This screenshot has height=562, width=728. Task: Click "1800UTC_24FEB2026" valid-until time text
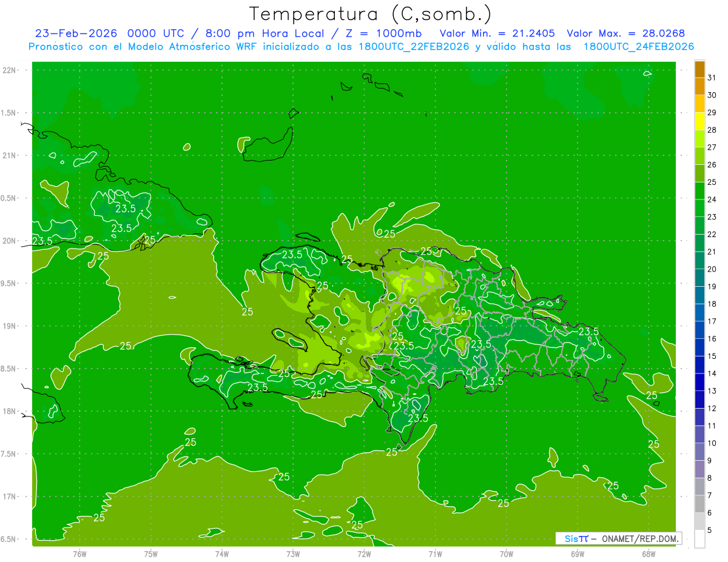coord(639,47)
